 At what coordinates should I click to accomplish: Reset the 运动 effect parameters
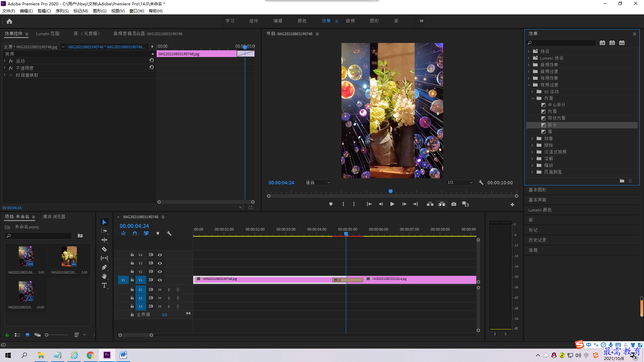(152, 60)
